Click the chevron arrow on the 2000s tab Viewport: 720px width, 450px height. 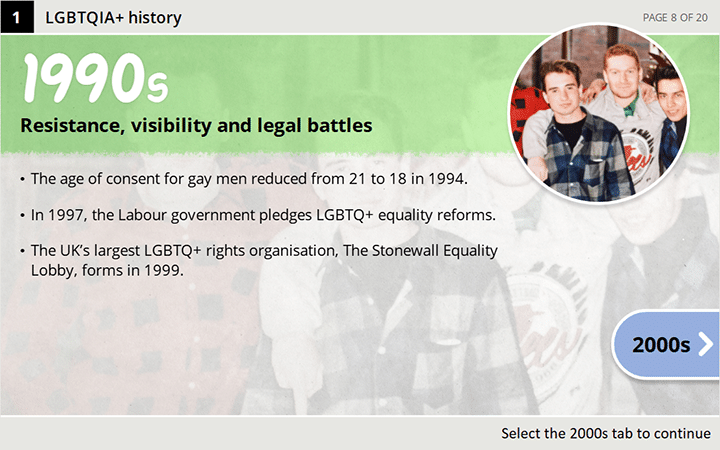point(705,345)
